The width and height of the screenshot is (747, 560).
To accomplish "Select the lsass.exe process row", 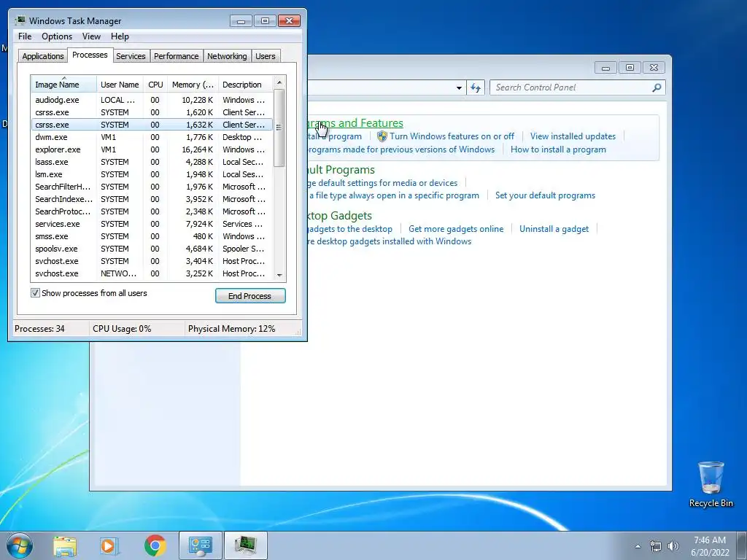I will (x=152, y=162).
